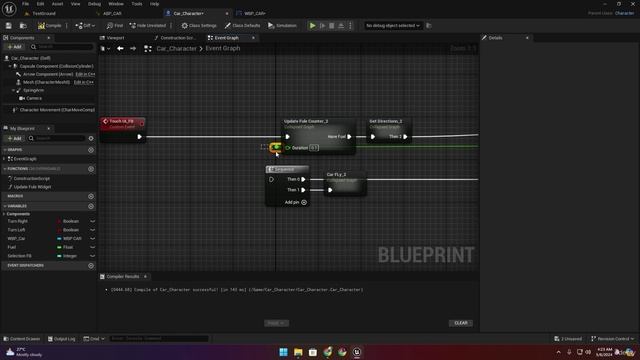Select the Camera component
Screen dimensions: 640x360
(x=33, y=98)
